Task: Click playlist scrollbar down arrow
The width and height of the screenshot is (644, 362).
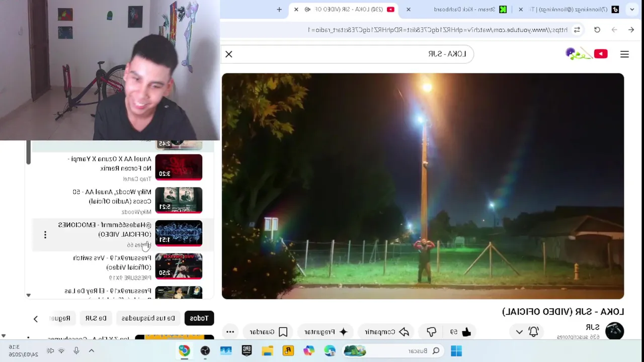Action: pos(29,295)
